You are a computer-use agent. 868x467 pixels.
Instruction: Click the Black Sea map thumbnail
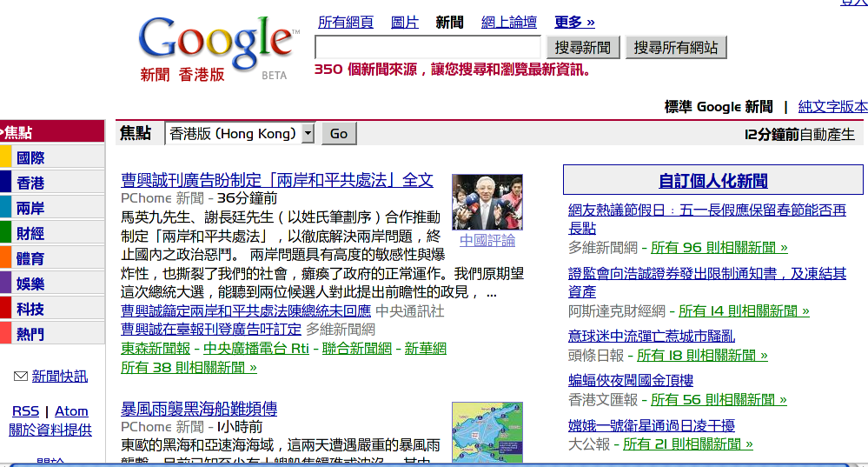pos(487,432)
